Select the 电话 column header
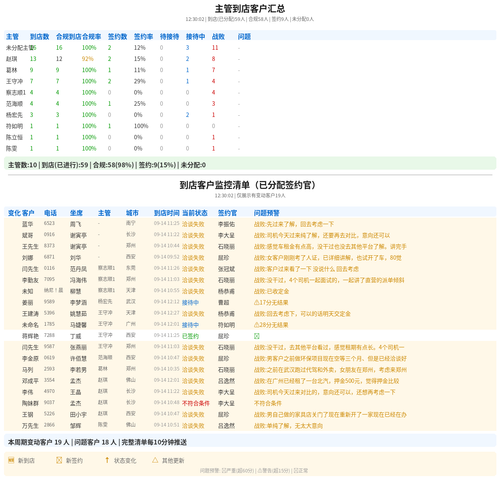Screen dimensions: 500x493 50,213
